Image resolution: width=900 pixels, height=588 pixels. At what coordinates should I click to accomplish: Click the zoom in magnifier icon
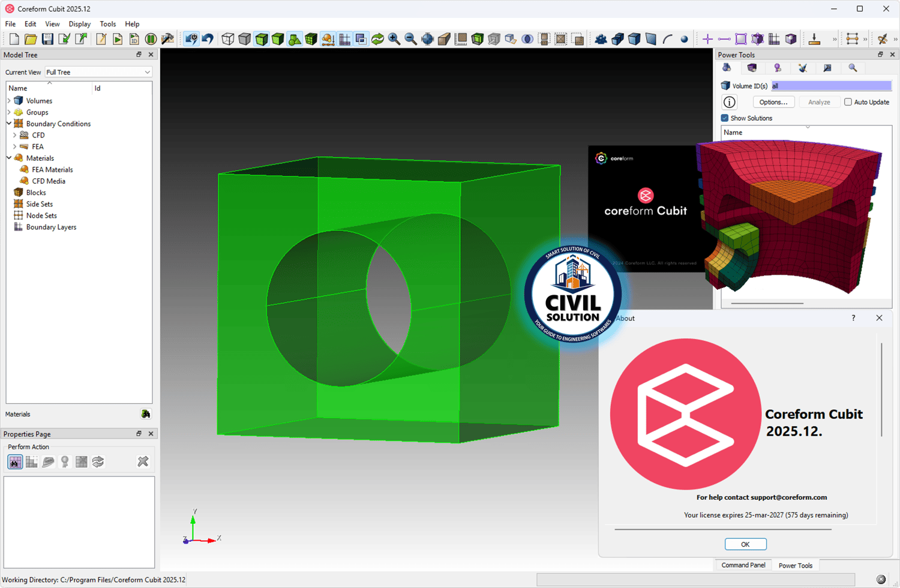[394, 40]
